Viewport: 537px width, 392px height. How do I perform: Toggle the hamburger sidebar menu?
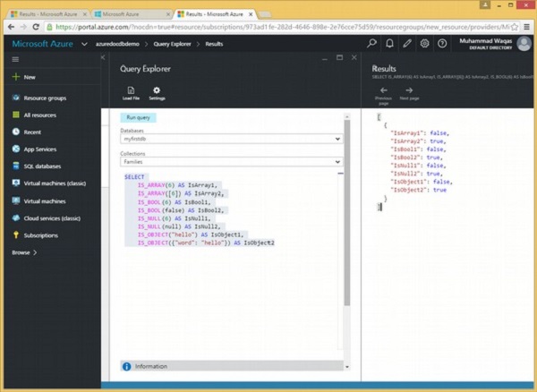pyautogui.click(x=15, y=59)
